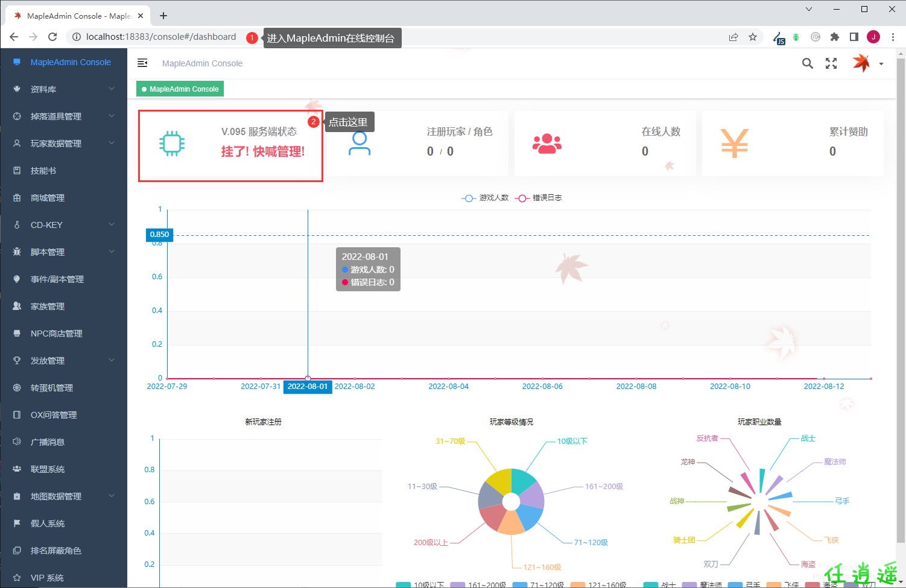The width and height of the screenshot is (906, 588).
Task: Select the MapleAdmin Console browser tab
Action: pos(78,16)
